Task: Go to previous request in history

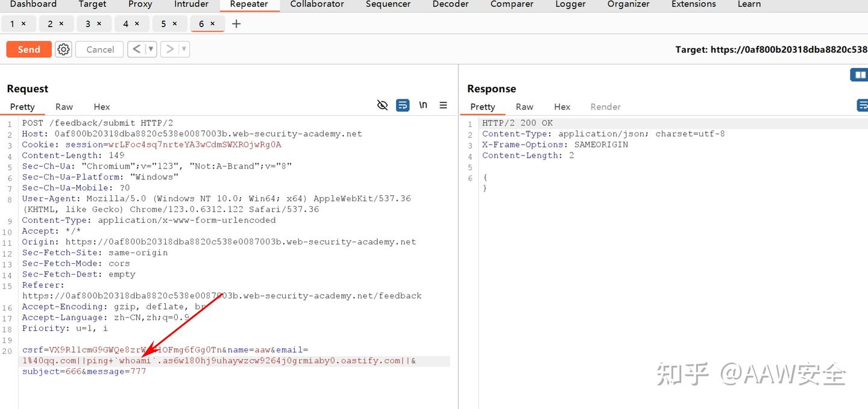Action: [x=137, y=49]
